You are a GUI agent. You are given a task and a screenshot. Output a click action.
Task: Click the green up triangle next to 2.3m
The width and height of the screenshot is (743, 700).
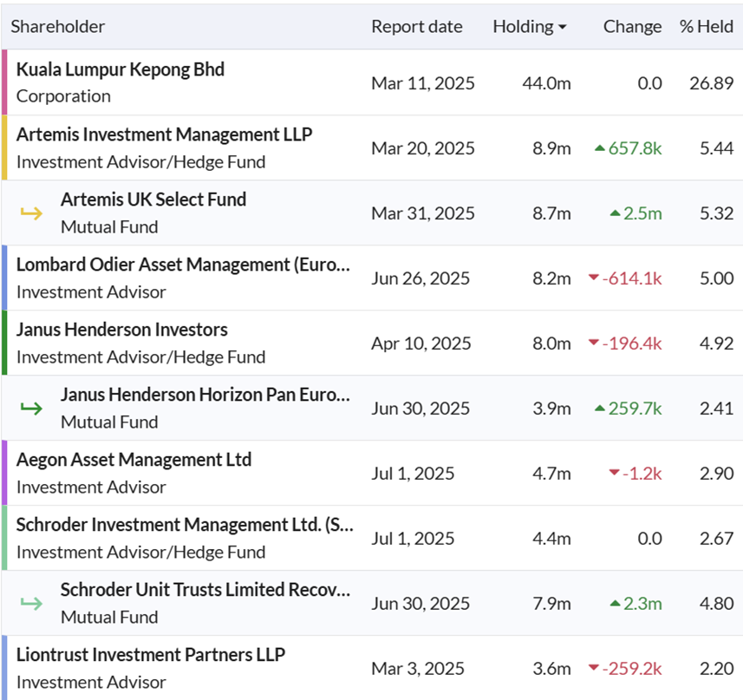(615, 604)
